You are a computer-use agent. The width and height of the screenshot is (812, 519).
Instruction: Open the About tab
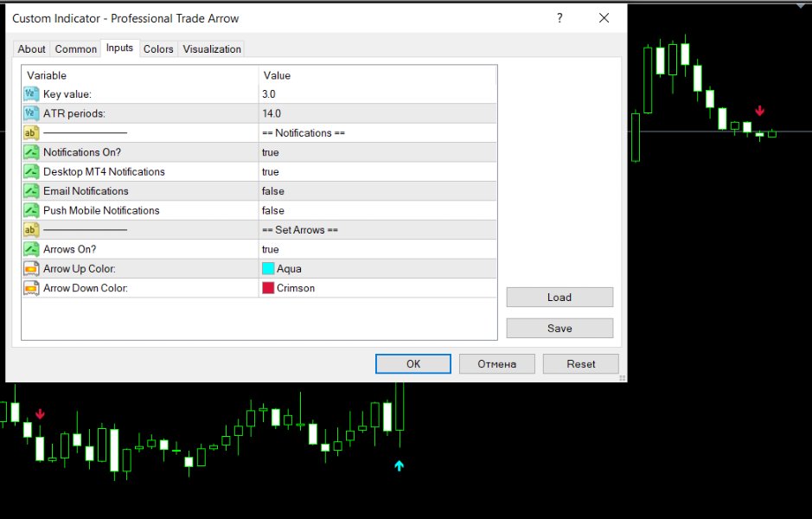coord(32,48)
